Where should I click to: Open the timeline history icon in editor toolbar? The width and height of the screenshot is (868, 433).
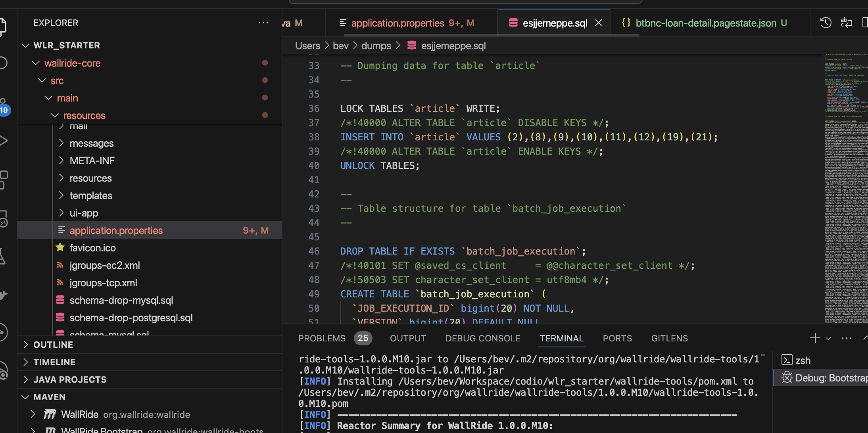[x=826, y=23]
